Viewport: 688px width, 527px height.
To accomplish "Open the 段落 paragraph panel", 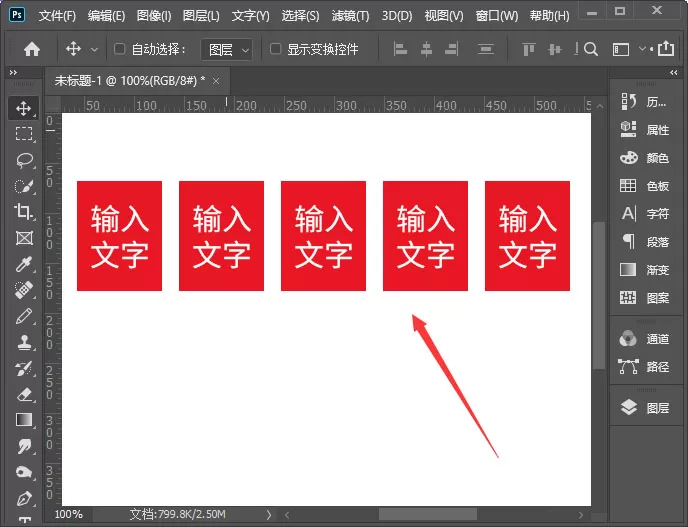I will [x=644, y=242].
